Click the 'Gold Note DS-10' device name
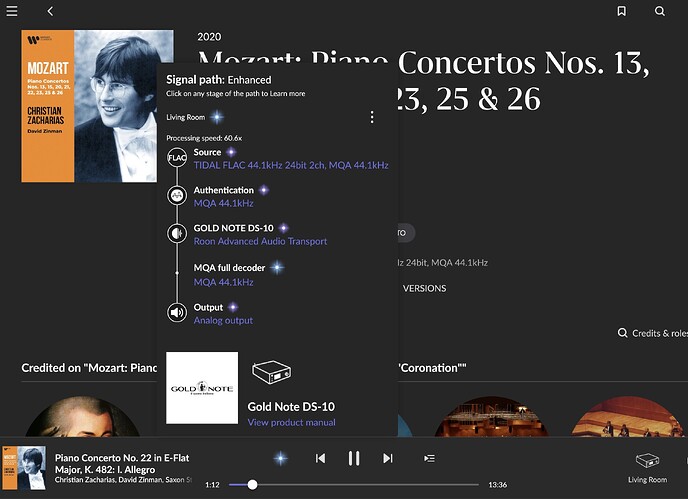Image resolution: width=688 pixels, height=499 pixels. pyautogui.click(x=291, y=407)
